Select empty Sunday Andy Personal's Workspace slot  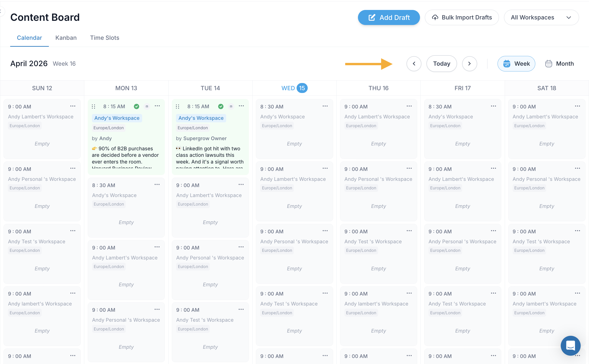tap(42, 191)
